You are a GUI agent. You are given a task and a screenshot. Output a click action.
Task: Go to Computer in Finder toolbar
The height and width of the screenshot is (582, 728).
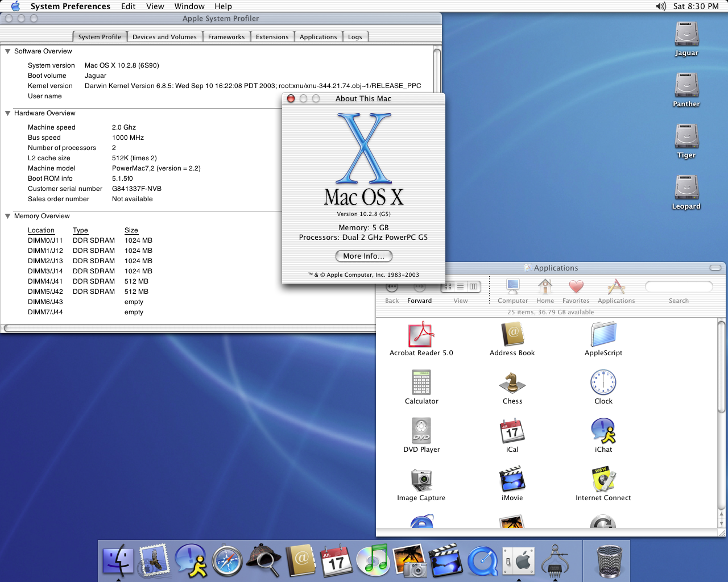point(513,291)
